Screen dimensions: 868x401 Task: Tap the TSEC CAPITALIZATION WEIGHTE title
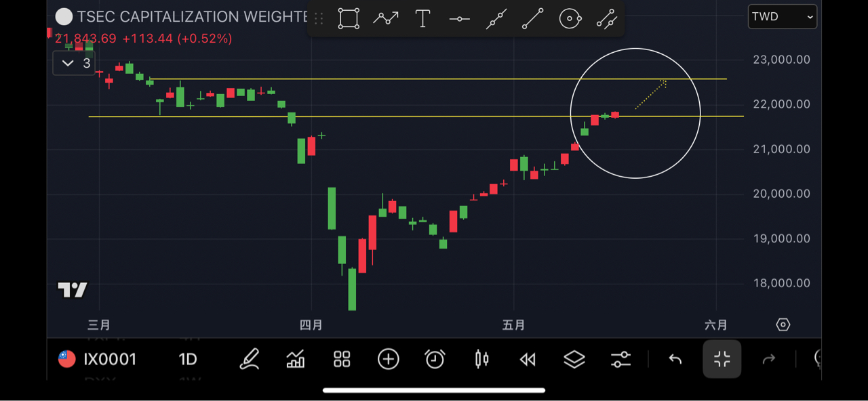click(191, 17)
